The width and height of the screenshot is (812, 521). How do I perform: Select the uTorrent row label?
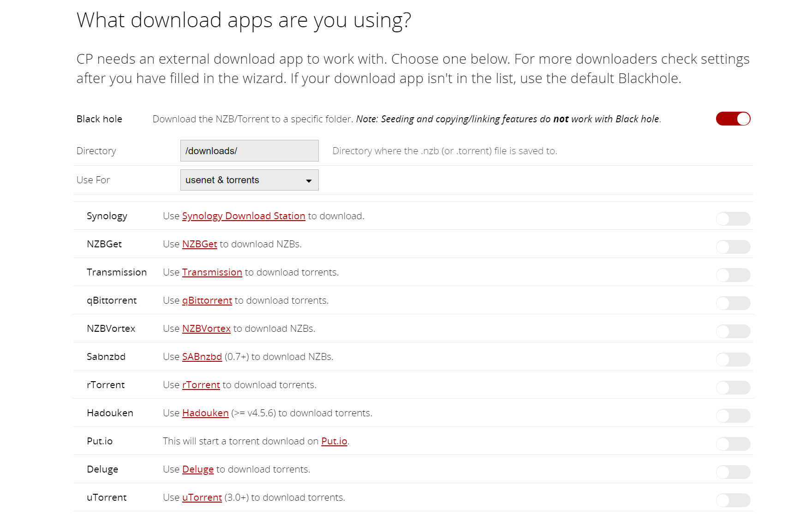click(x=107, y=497)
